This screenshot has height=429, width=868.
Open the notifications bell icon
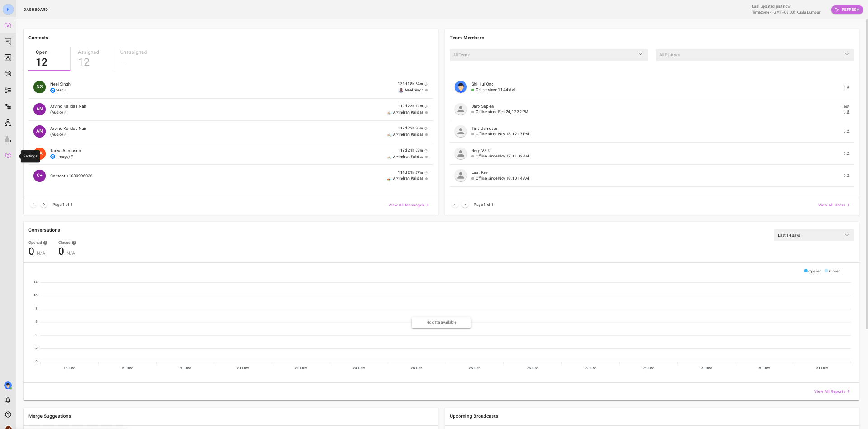[x=8, y=400]
